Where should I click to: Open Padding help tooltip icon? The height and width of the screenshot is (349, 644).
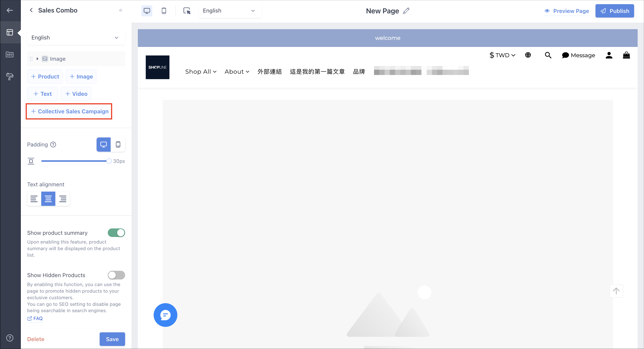point(53,144)
